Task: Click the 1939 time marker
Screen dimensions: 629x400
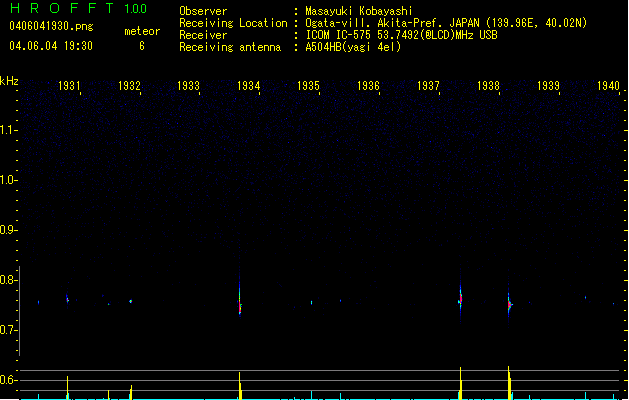Action: pyautogui.click(x=548, y=86)
